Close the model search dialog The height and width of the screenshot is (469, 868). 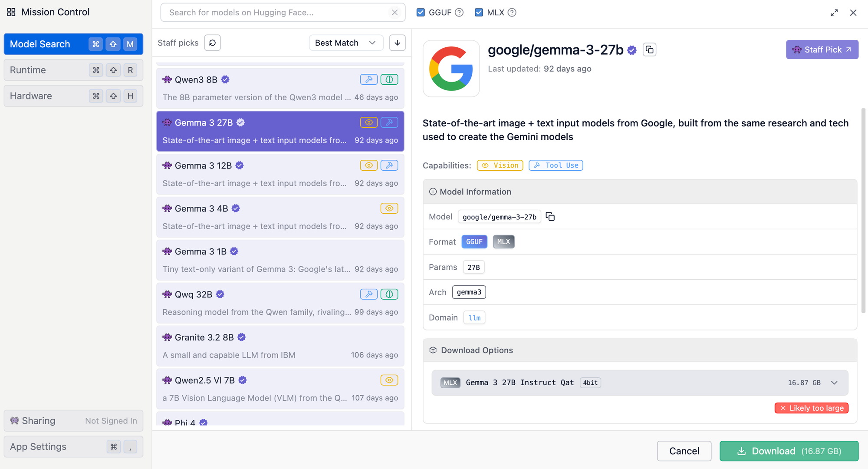click(x=853, y=13)
